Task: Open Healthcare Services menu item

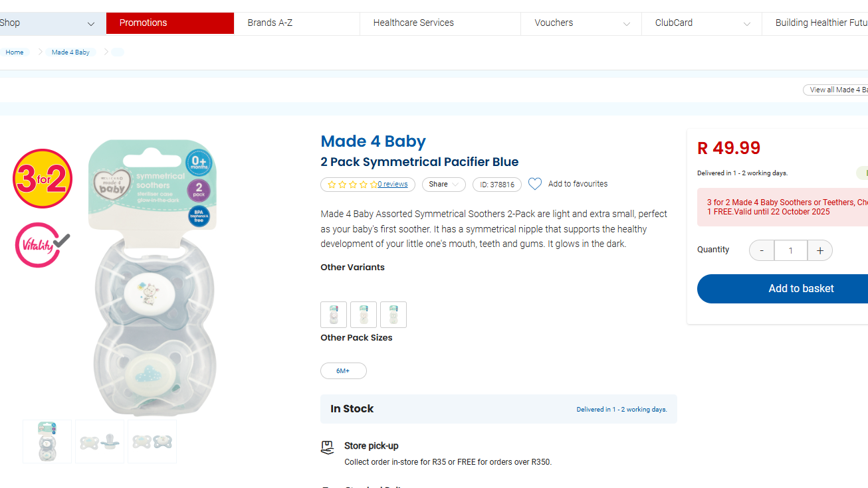Action: click(x=413, y=23)
